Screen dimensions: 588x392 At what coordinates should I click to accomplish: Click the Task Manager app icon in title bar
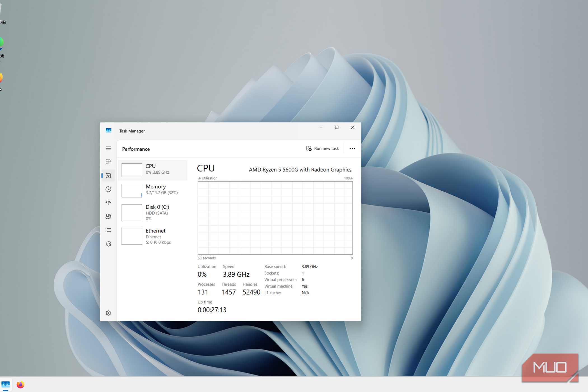pyautogui.click(x=109, y=130)
